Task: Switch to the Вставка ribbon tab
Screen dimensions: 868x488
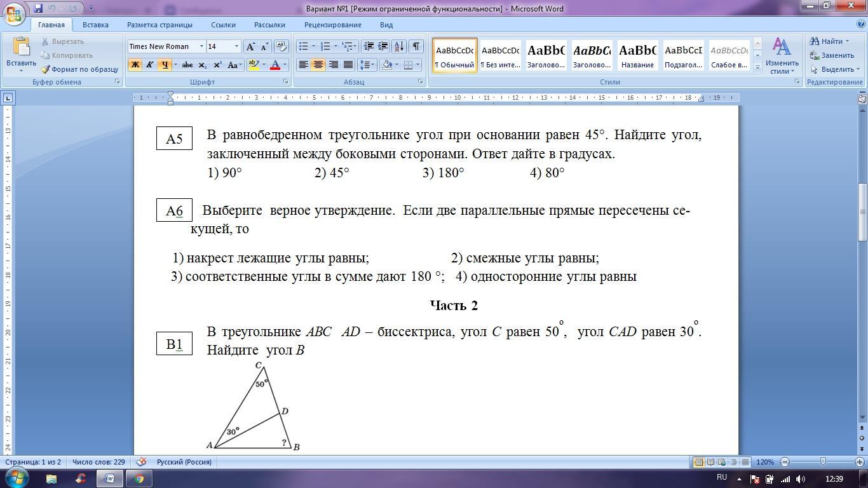Action: [95, 25]
